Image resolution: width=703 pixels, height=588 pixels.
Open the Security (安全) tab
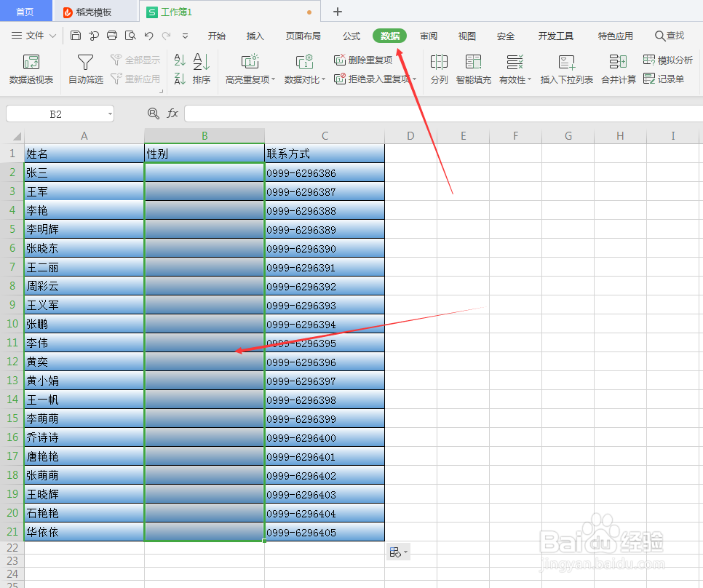(x=506, y=36)
